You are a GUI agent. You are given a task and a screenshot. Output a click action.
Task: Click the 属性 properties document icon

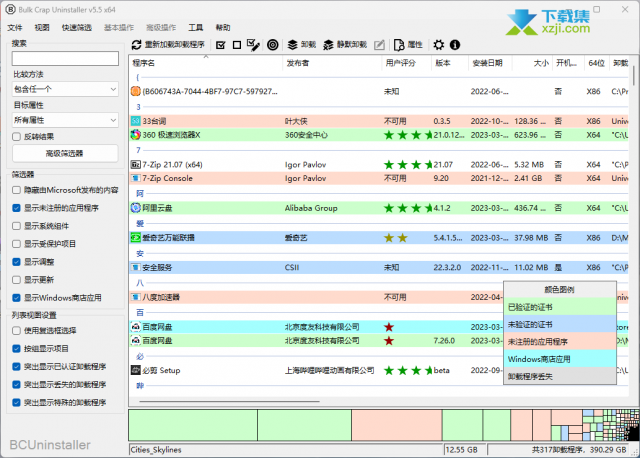pos(399,45)
